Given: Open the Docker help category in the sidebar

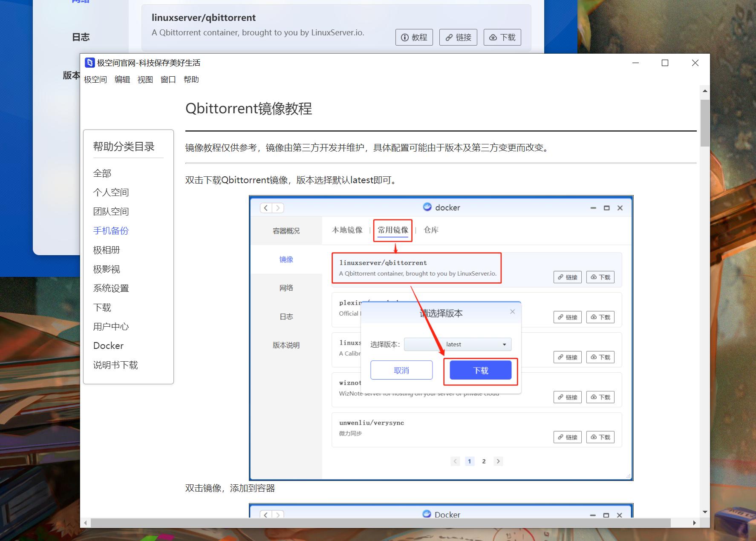Looking at the screenshot, I should coord(108,345).
